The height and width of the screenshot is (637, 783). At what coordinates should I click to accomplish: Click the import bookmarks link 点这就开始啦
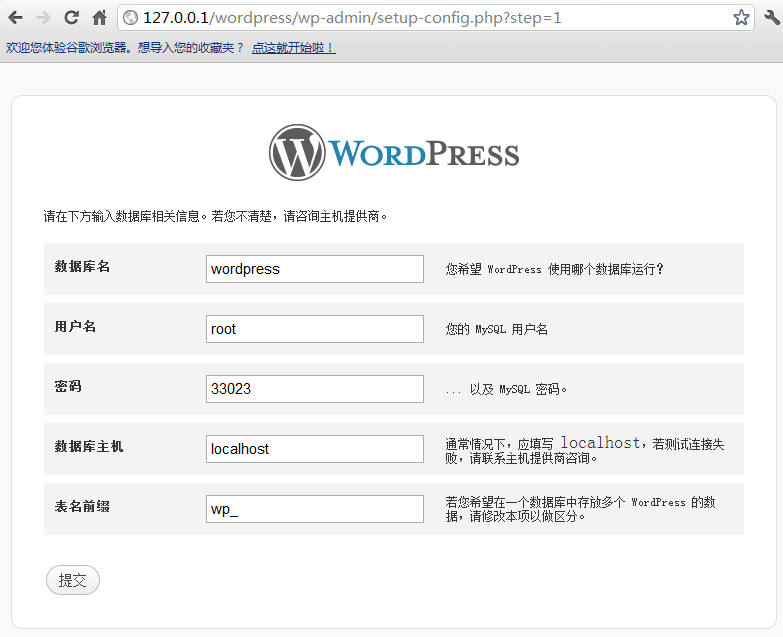294,48
